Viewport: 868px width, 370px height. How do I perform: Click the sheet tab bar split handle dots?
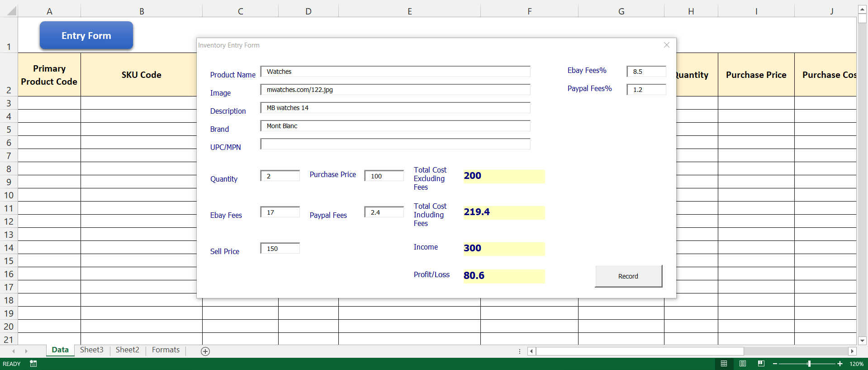(x=520, y=351)
